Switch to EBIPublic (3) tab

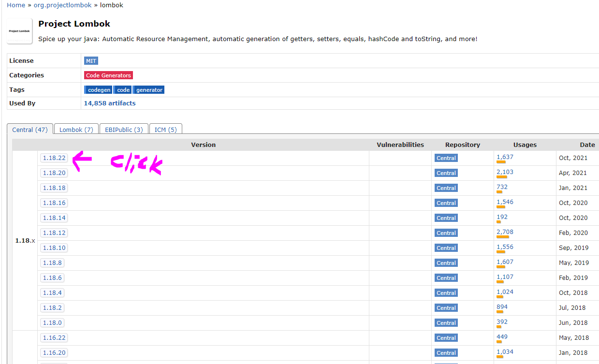coord(124,130)
